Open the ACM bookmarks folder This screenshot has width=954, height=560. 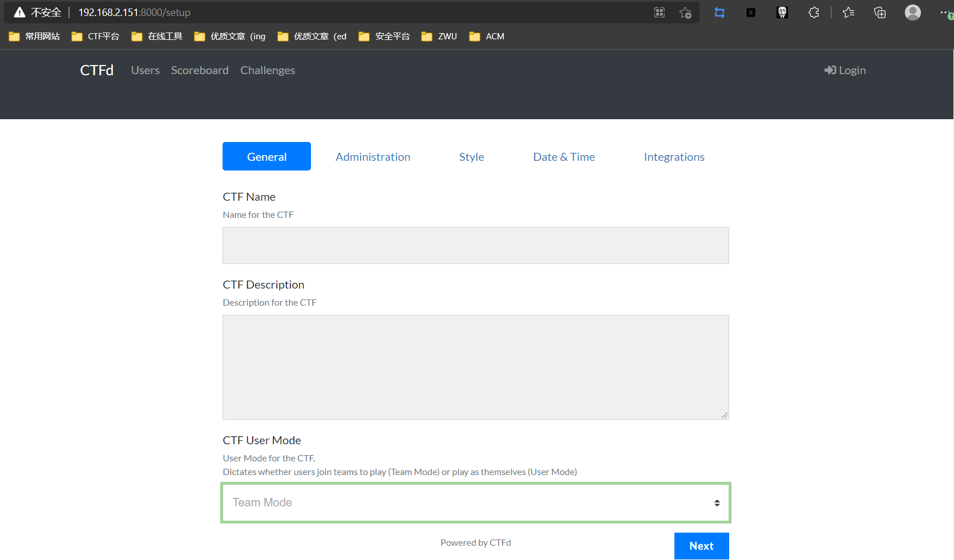tap(487, 36)
